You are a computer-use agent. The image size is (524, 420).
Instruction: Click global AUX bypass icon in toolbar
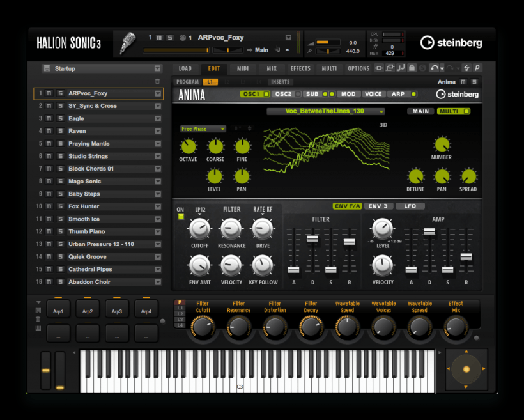click(x=390, y=68)
